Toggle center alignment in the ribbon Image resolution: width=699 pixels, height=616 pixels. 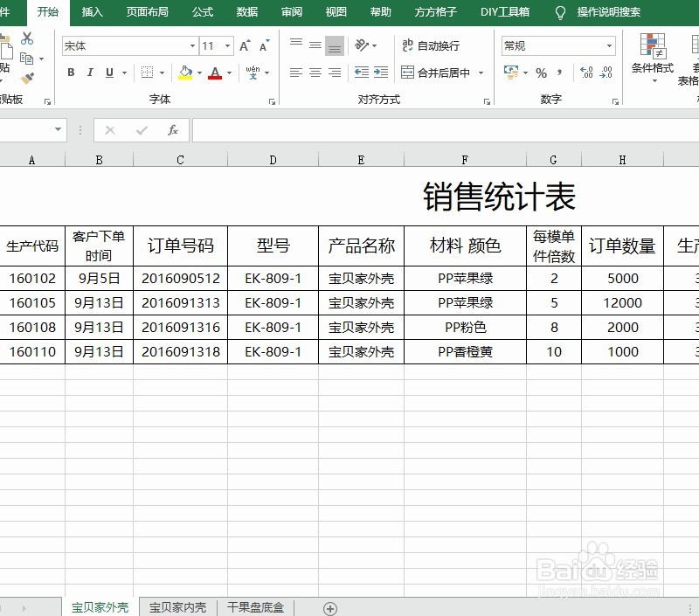coord(315,73)
